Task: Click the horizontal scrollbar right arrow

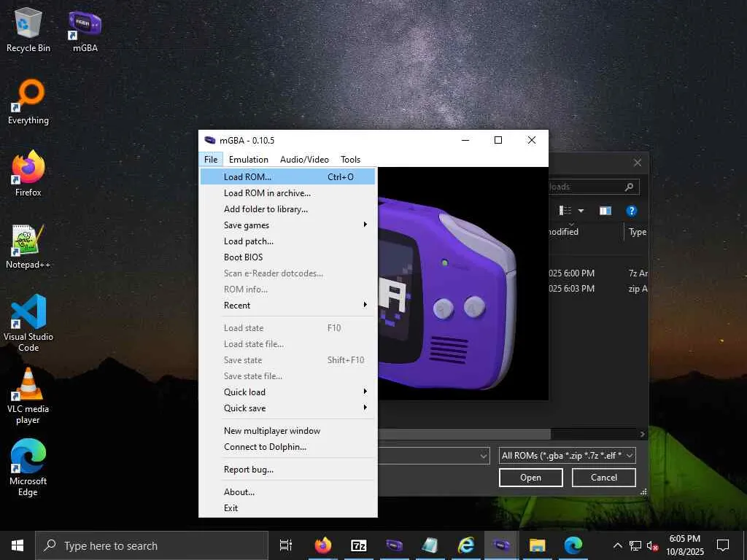Action: (x=642, y=434)
